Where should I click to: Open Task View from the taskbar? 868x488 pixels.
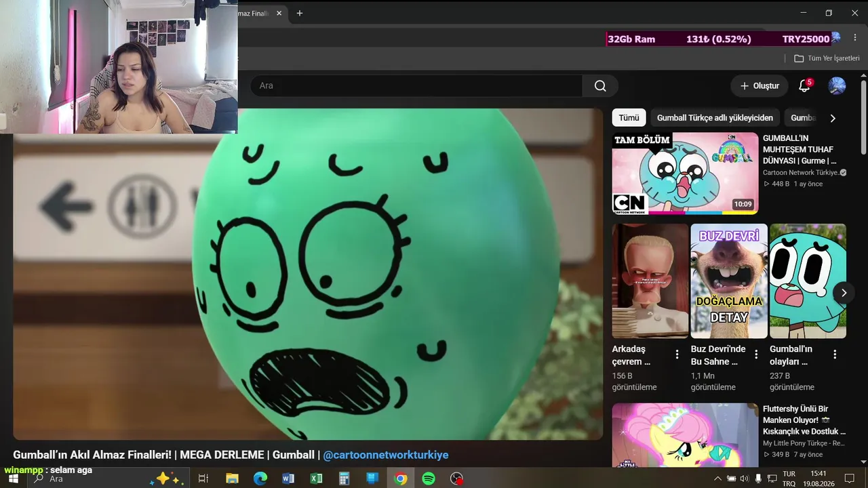click(x=203, y=479)
